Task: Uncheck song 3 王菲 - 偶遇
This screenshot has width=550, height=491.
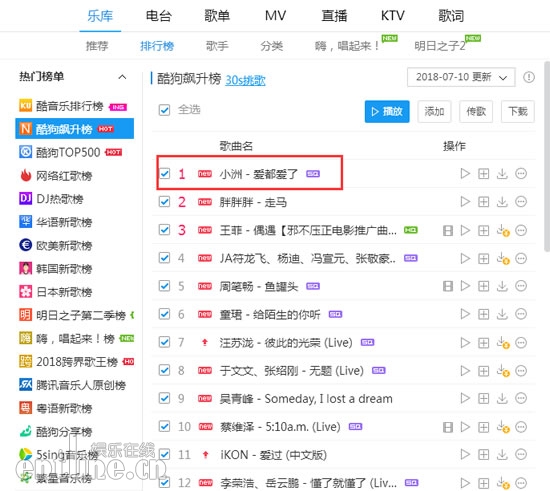Action: coord(164,230)
